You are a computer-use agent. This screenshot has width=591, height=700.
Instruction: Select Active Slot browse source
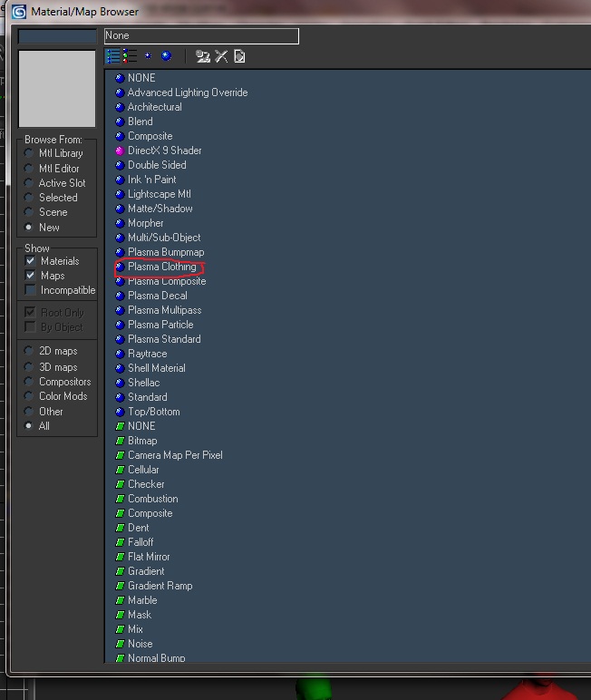pyautogui.click(x=29, y=183)
